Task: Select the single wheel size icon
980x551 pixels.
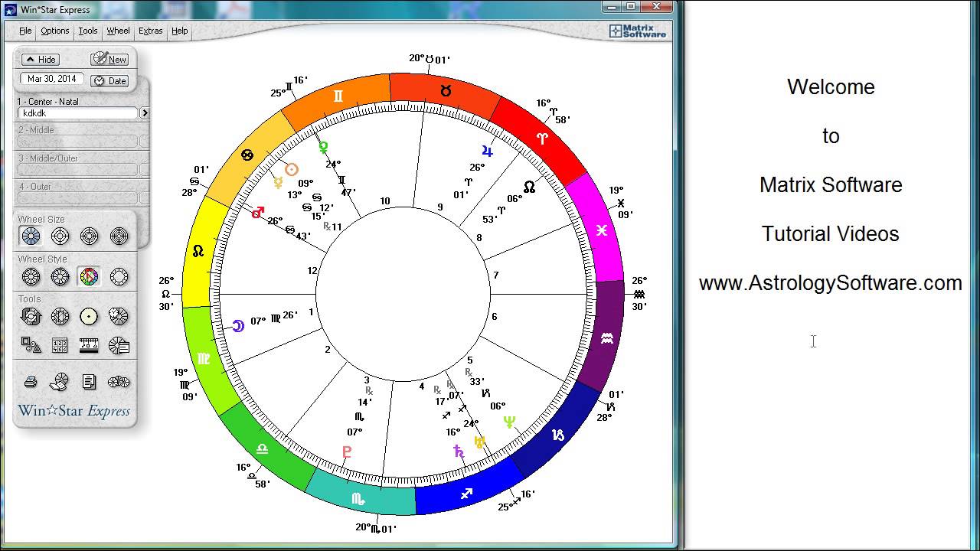Action: [31, 236]
